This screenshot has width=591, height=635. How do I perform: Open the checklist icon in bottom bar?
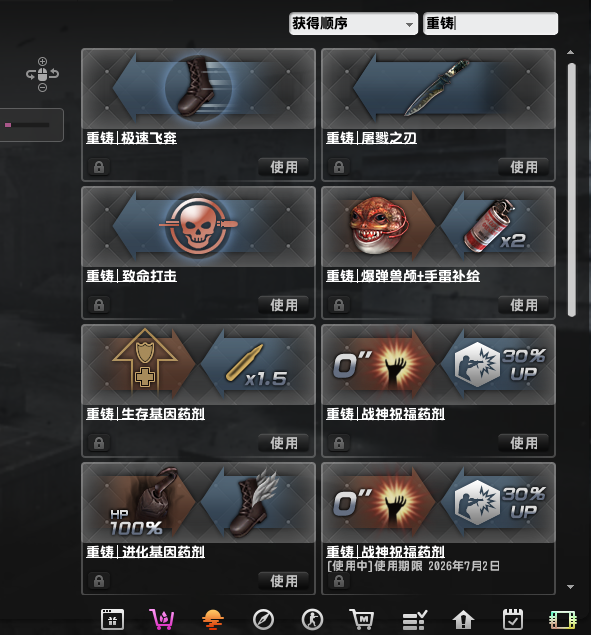click(414, 620)
